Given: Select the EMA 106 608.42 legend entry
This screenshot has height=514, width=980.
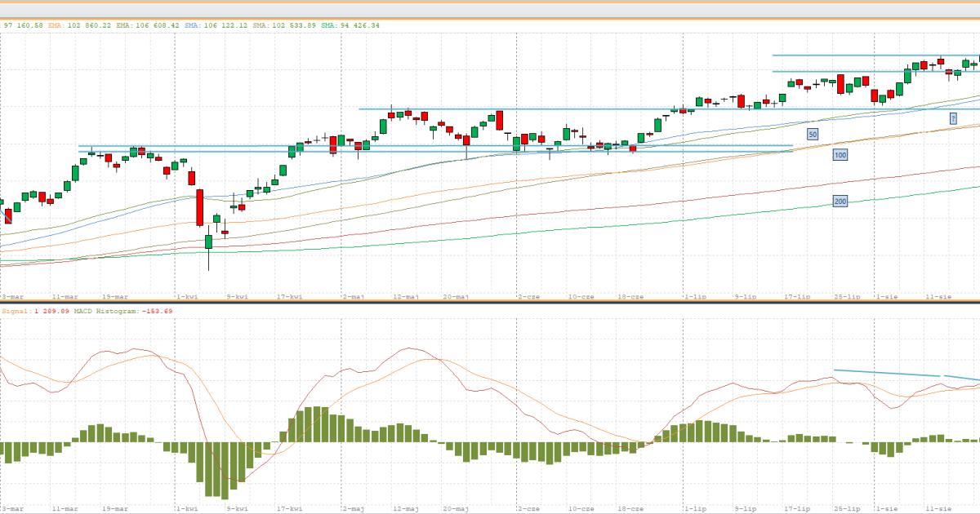Looking at the screenshot, I should (x=147, y=25).
